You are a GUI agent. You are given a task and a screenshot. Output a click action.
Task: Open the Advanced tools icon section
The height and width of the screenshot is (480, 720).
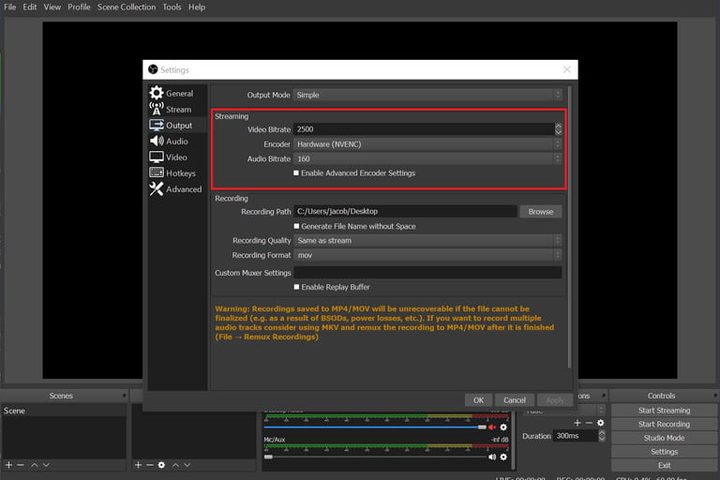157,189
